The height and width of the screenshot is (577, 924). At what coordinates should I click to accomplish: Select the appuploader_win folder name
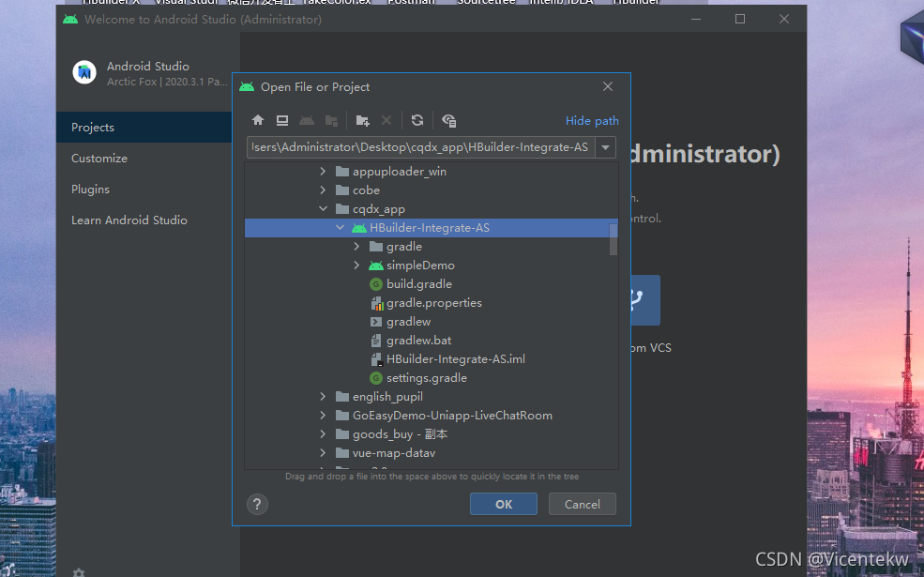[400, 172]
